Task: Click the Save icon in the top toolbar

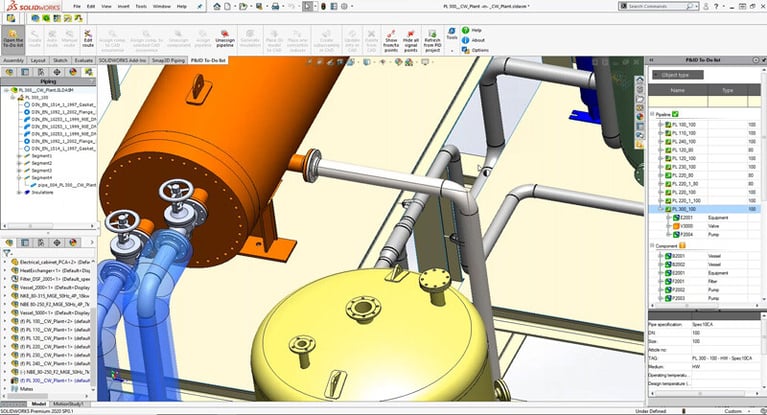Action: 259,6
